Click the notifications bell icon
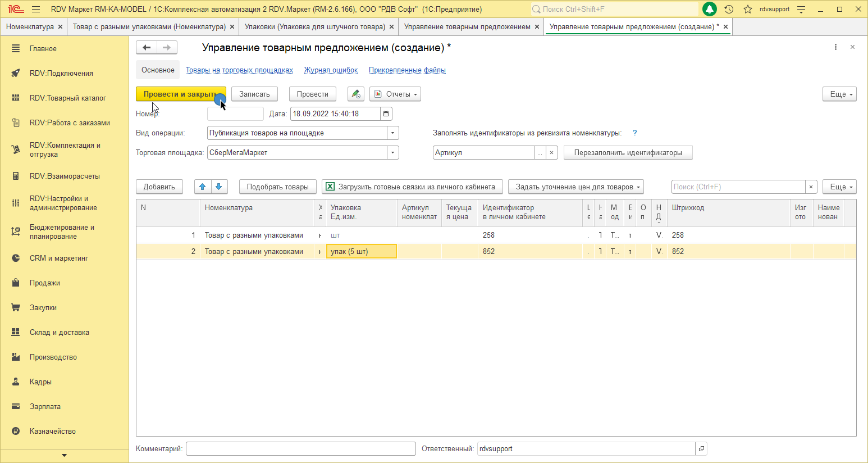The image size is (868, 463). 710,9
